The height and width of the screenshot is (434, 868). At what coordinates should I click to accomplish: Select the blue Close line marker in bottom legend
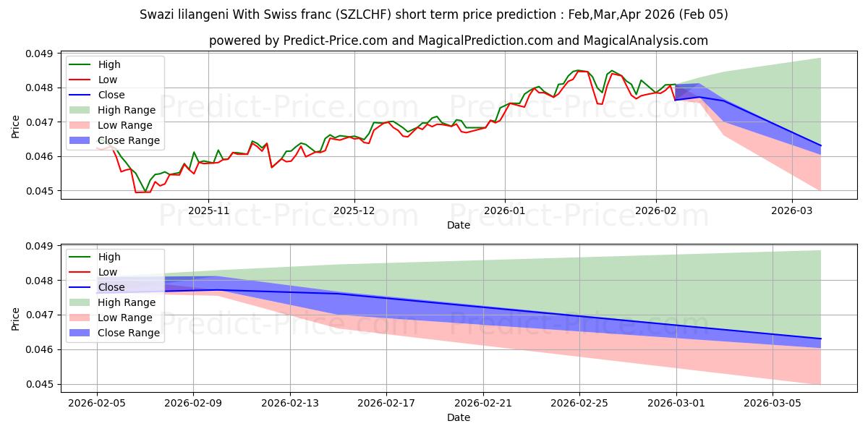tap(82, 287)
